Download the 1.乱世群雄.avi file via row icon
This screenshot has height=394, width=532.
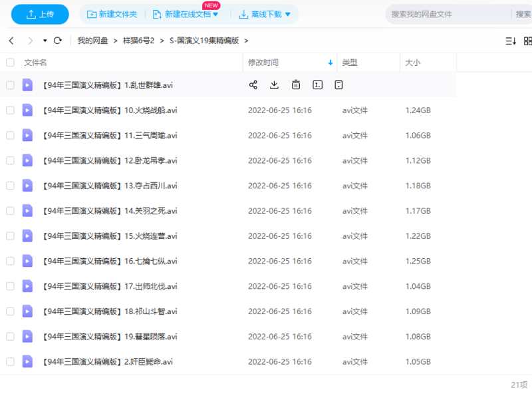(x=274, y=85)
